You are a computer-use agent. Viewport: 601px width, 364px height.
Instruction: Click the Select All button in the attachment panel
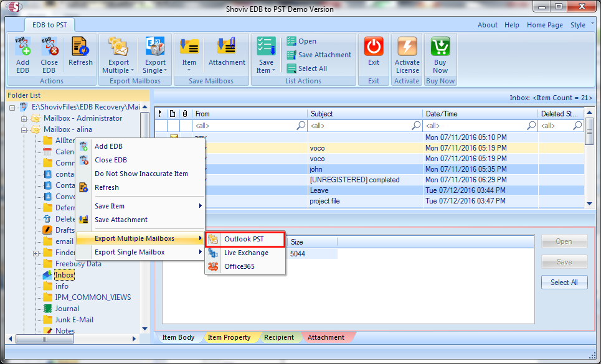(564, 282)
